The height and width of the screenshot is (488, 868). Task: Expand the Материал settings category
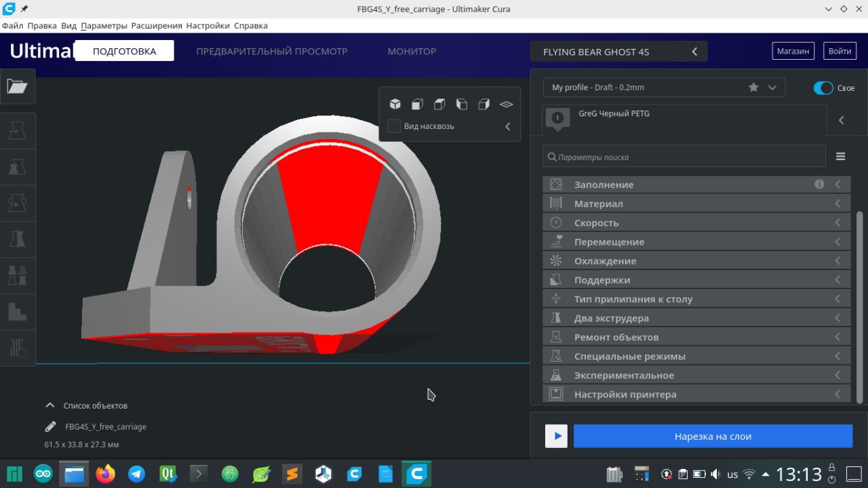(696, 203)
